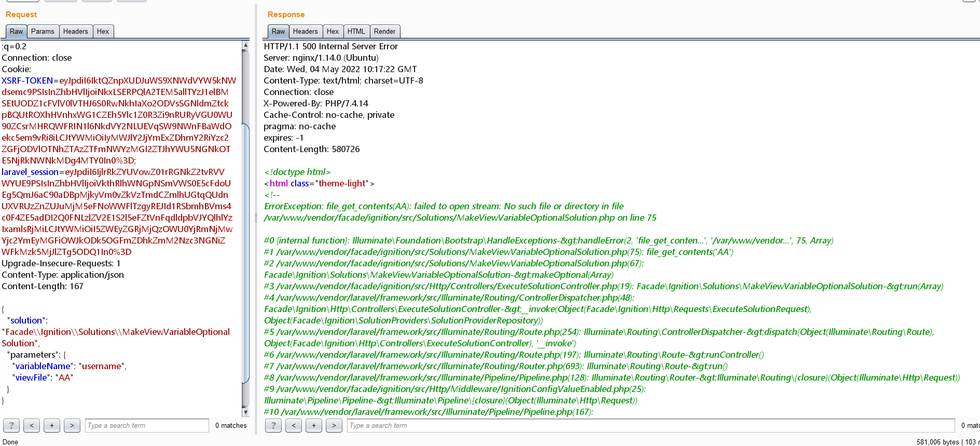This screenshot has height=446, width=980.
Task: Open the Request Headers tab
Action: 76,32
